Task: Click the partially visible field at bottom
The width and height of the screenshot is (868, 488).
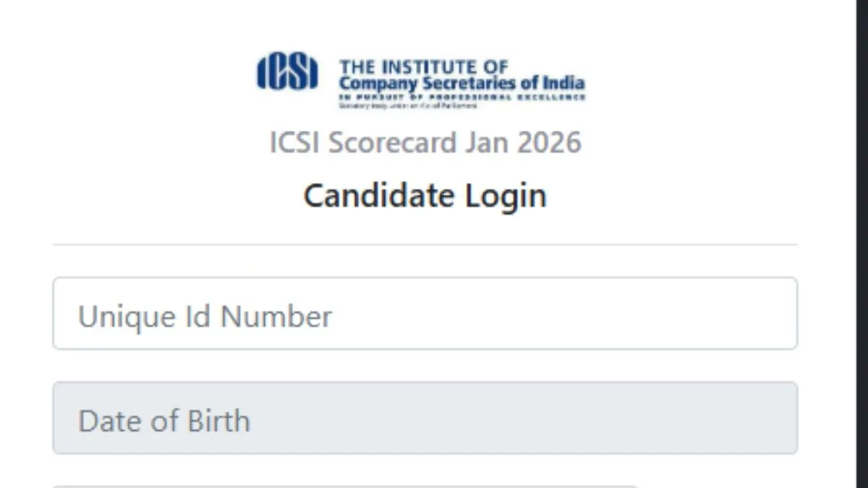Action: (347, 486)
